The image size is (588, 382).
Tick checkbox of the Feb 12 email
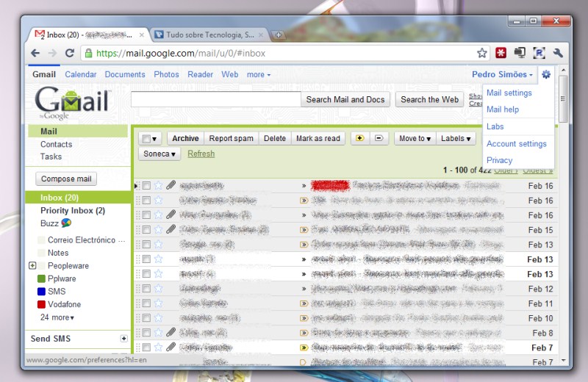(146, 288)
